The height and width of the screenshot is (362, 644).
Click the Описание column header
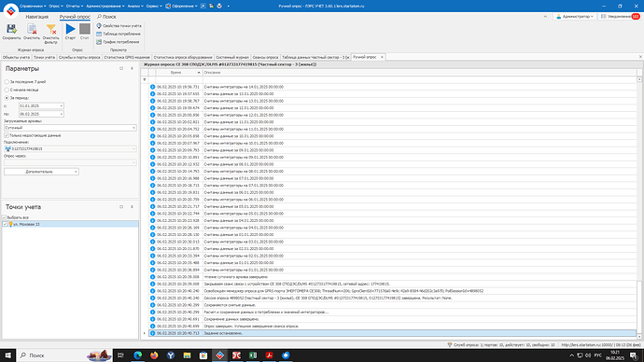[419, 72]
